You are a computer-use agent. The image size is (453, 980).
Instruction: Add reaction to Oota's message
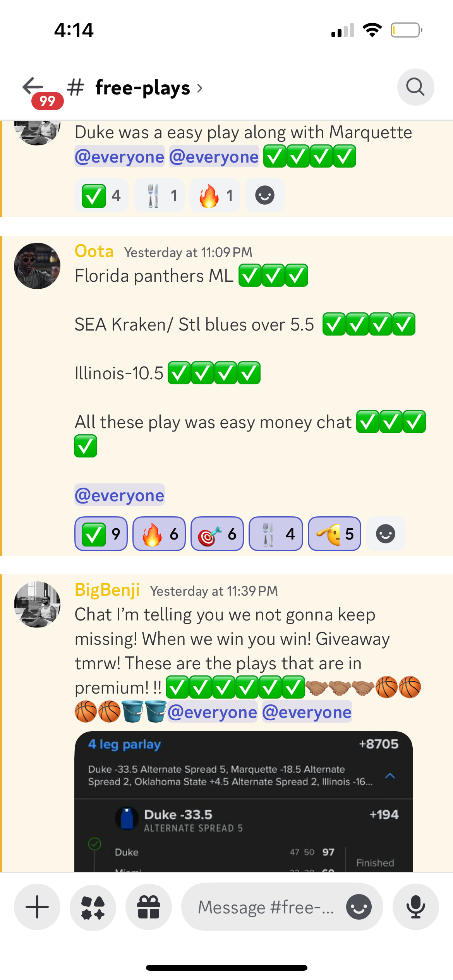(386, 534)
